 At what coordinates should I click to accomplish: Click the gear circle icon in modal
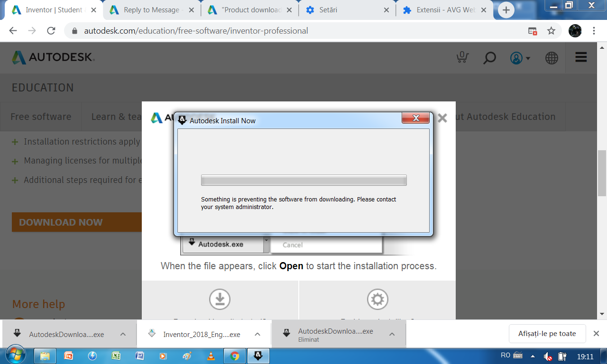point(377,299)
